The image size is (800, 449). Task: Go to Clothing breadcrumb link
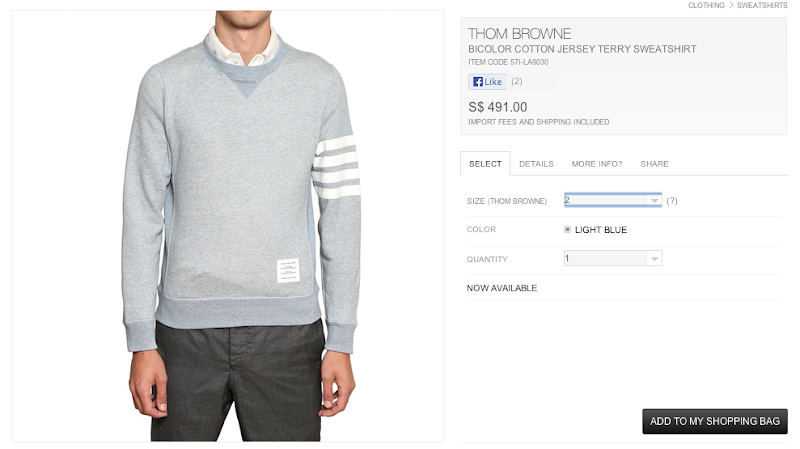[706, 5]
